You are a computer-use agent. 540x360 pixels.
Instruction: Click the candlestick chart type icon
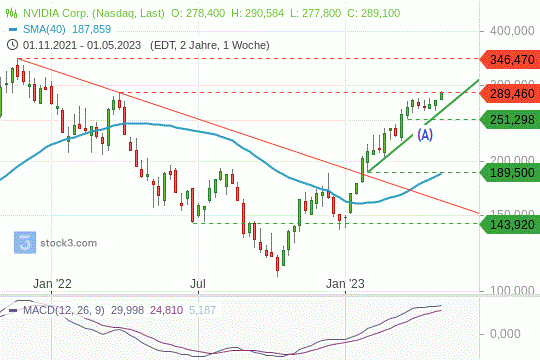click(x=11, y=13)
